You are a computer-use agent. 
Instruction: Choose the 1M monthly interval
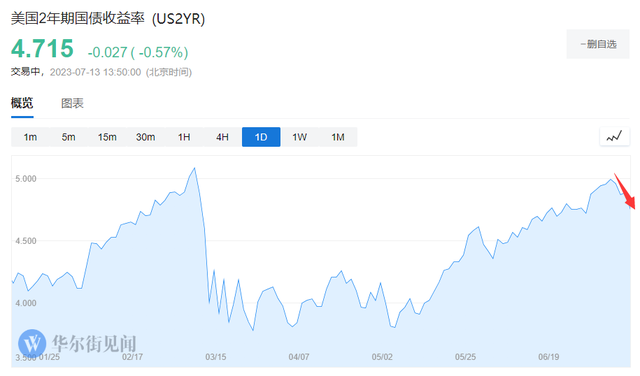pyautogui.click(x=338, y=137)
